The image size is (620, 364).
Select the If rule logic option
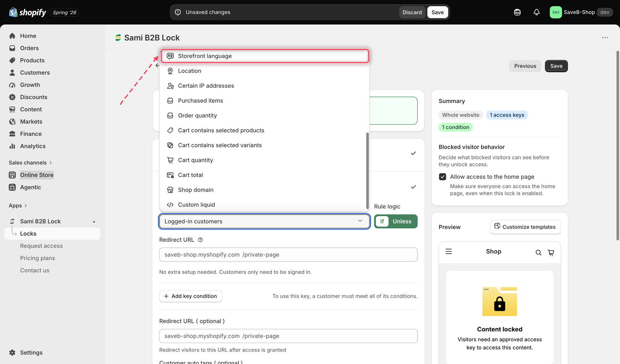pyautogui.click(x=382, y=221)
